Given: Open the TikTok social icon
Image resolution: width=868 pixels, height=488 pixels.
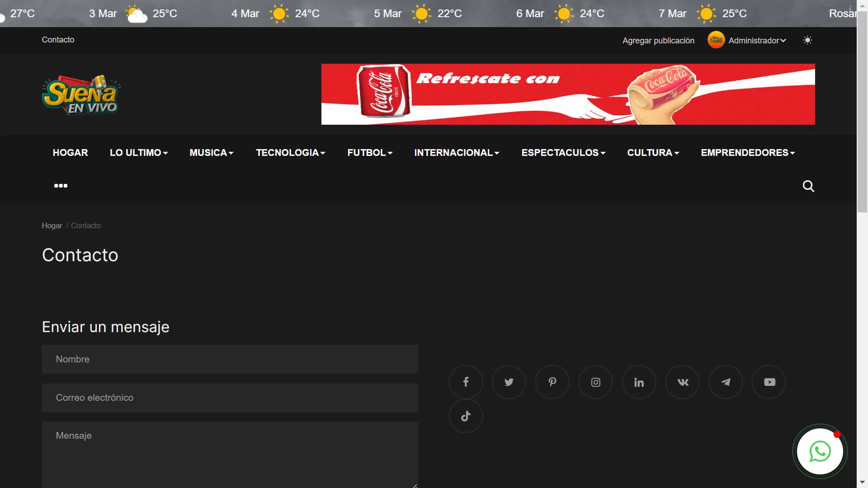Looking at the screenshot, I should pyautogui.click(x=466, y=416).
